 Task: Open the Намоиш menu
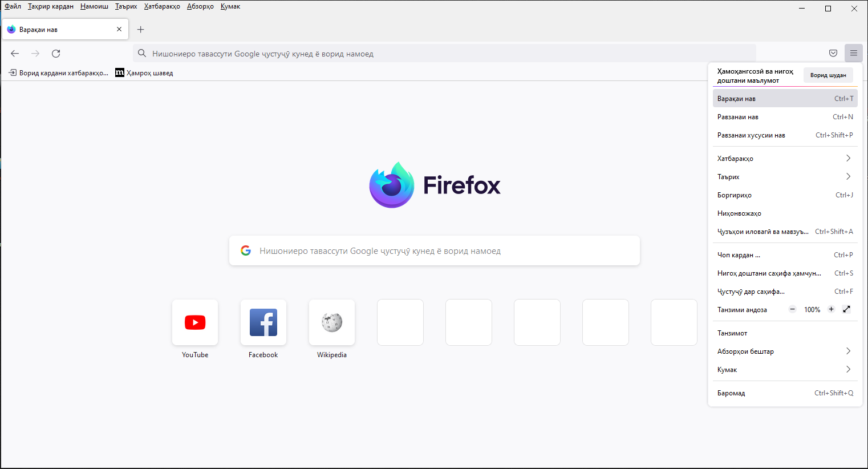click(94, 6)
